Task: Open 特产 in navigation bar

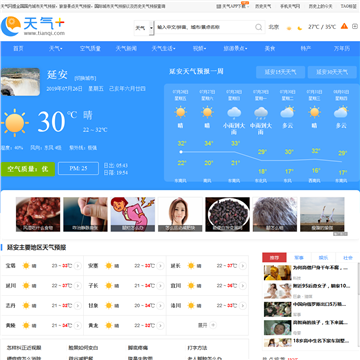Action: pyautogui.click(x=306, y=49)
